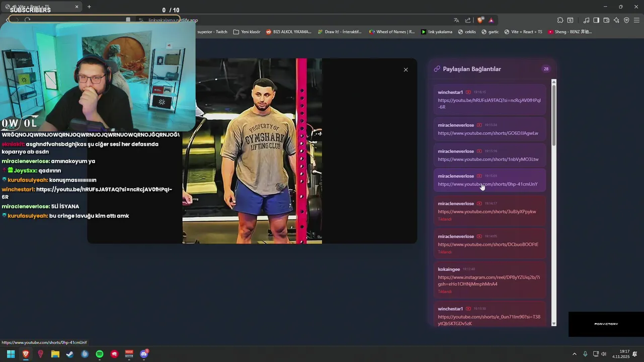Click the pink location-pin app on the taskbar
Screen dimensions: 644x362
[x=40, y=354]
